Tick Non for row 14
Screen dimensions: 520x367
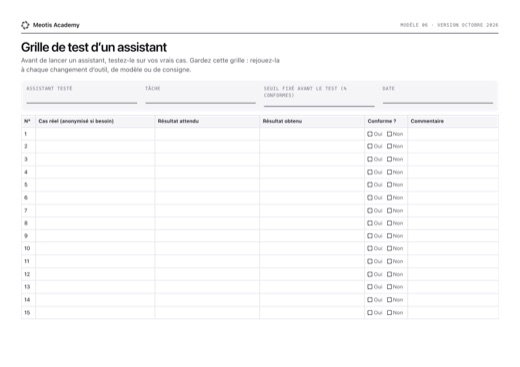(x=389, y=300)
